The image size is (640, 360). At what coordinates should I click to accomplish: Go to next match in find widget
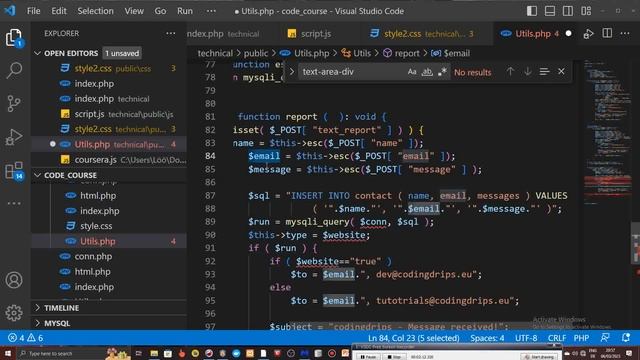527,72
